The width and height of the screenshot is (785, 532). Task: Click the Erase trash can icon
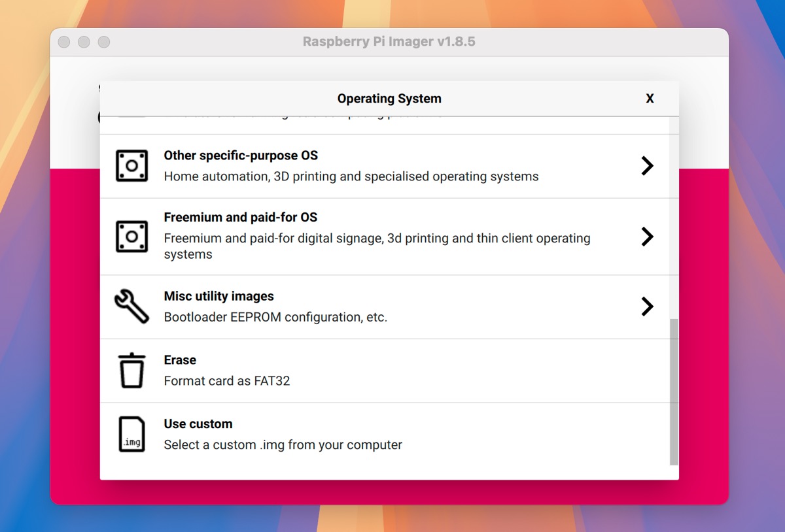(131, 371)
